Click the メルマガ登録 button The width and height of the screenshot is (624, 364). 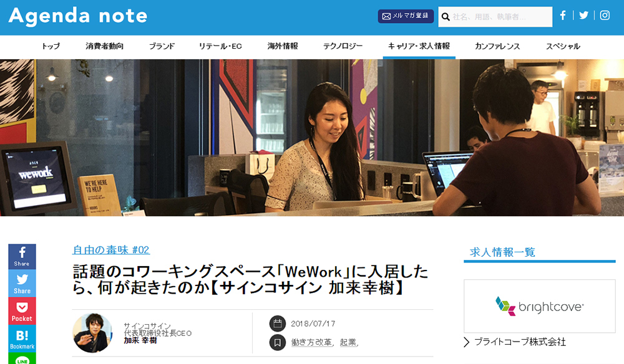pos(406,16)
